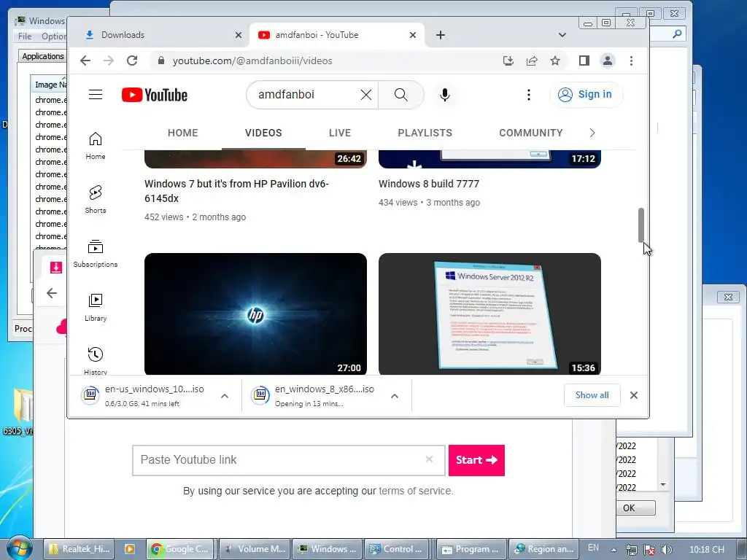Open Chrome profile avatar
The height and width of the screenshot is (560, 747).
click(608, 61)
